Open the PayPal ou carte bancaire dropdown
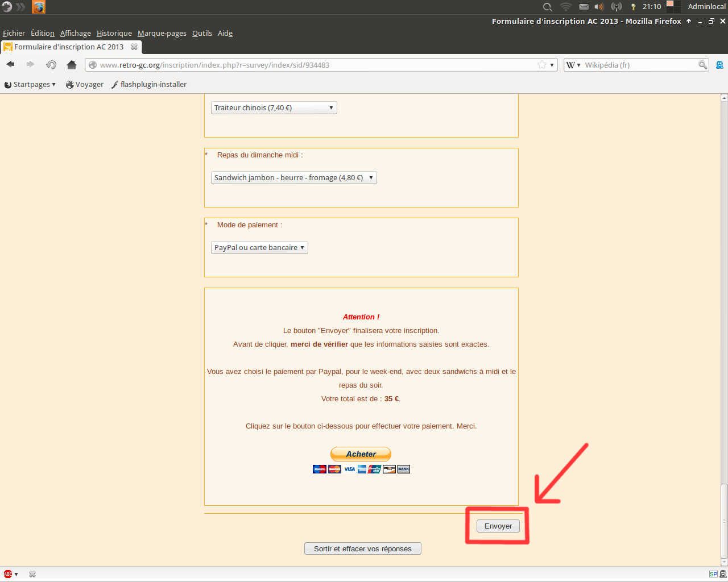 tap(259, 248)
